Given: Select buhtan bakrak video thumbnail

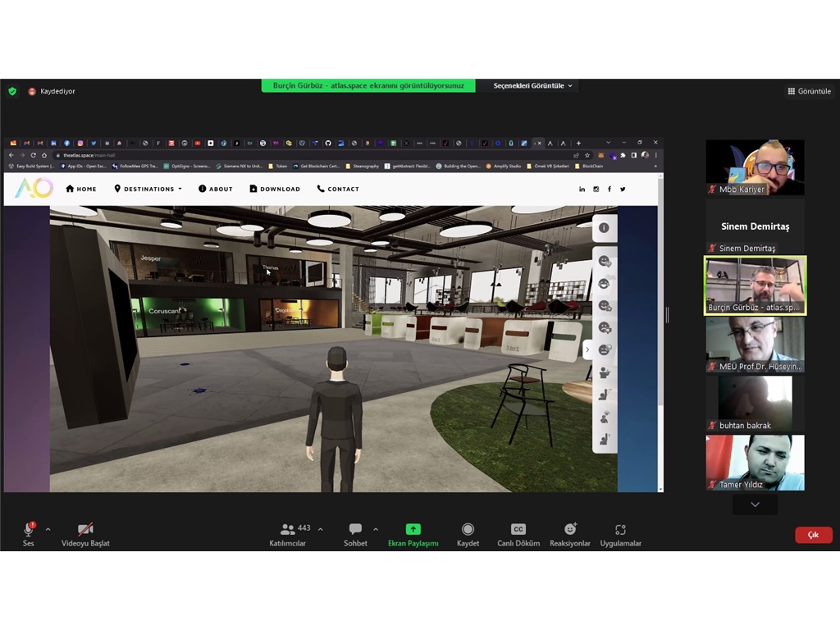Looking at the screenshot, I should pyautogui.click(x=755, y=404).
